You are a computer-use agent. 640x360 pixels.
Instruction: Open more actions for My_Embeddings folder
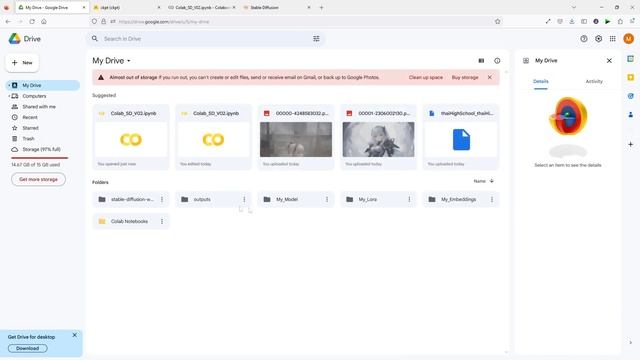click(491, 199)
